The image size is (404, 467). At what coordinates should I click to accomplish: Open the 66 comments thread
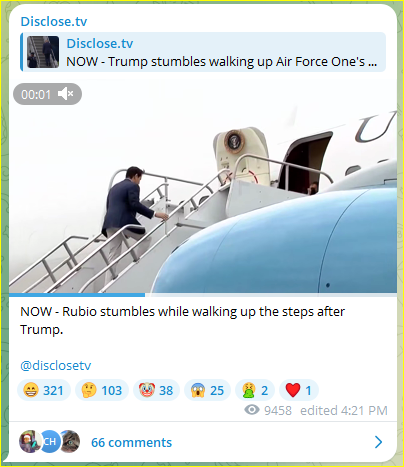click(x=132, y=442)
